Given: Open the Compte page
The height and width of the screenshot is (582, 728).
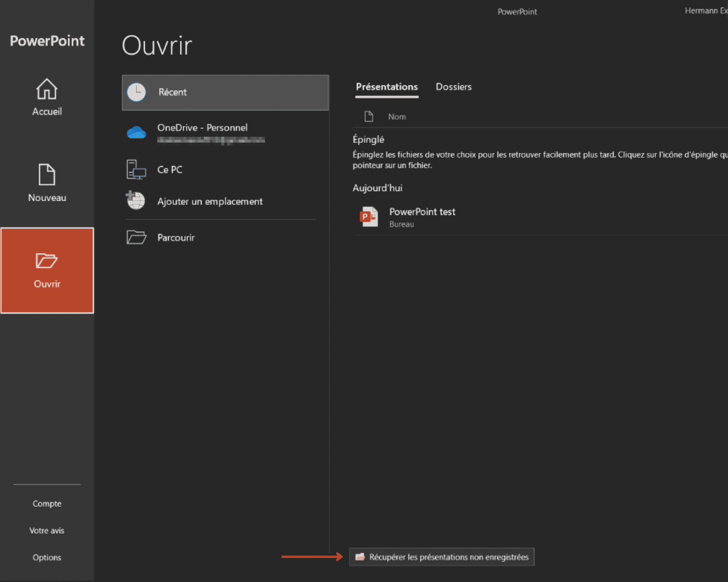Looking at the screenshot, I should pyautogui.click(x=47, y=504).
